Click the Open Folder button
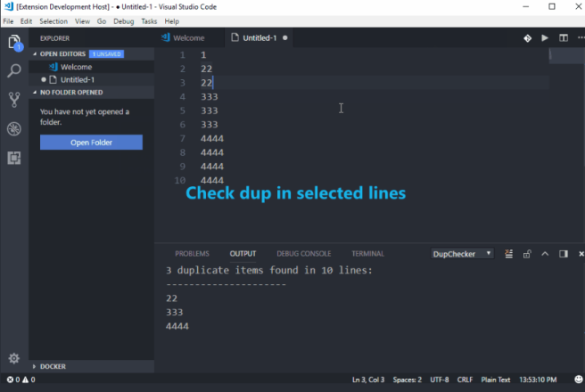The width and height of the screenshot is (585, 392). [91, 143]
